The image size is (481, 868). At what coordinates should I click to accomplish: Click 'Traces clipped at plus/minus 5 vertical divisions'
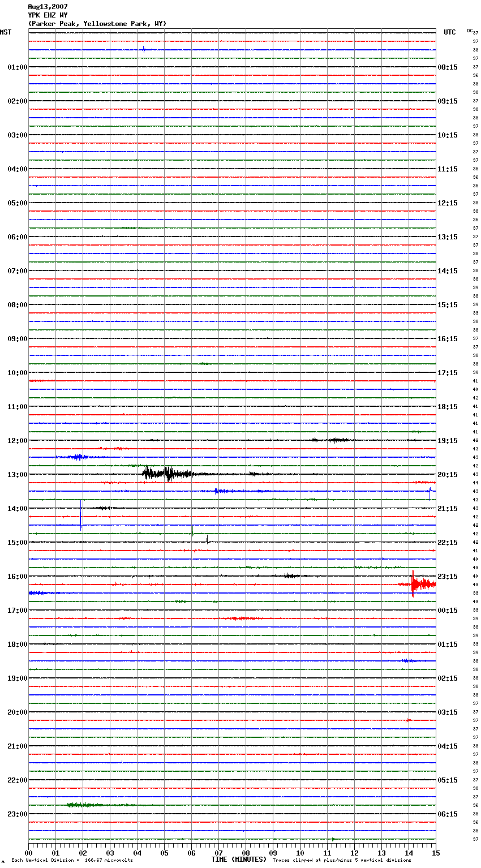[x=342, y=860]
